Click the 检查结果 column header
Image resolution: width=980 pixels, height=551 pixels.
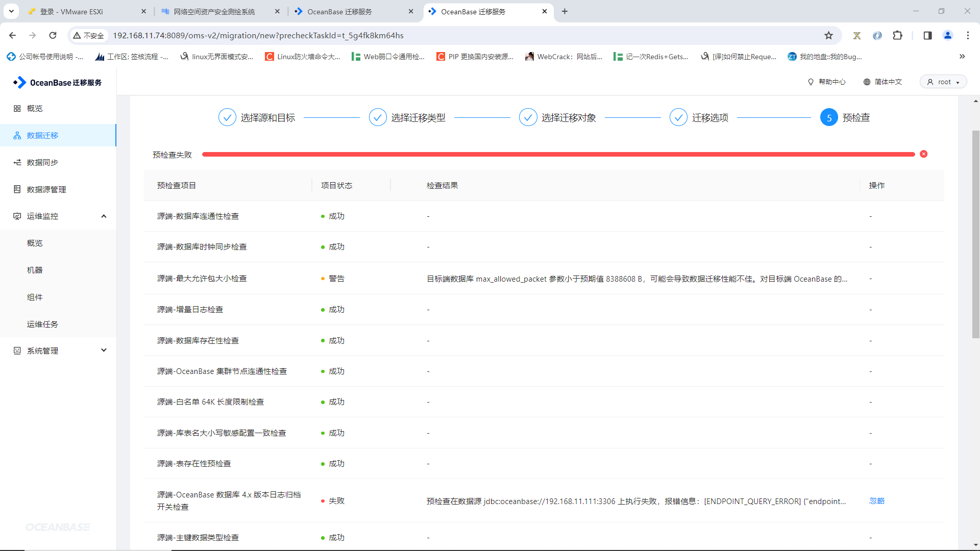(442, 185)
